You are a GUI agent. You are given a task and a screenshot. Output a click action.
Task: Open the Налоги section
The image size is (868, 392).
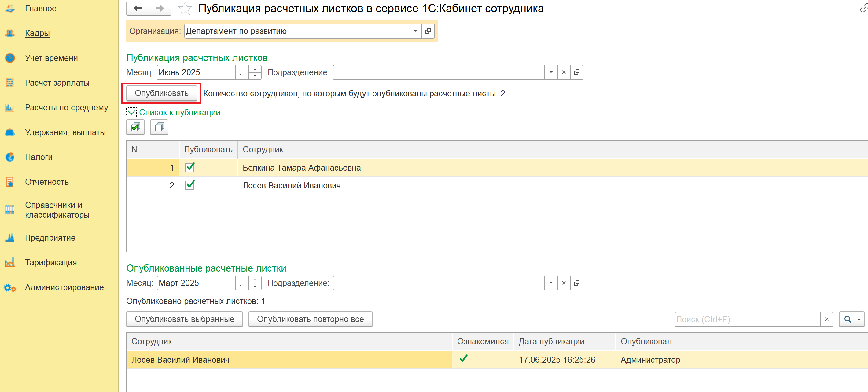pos(39,157)
